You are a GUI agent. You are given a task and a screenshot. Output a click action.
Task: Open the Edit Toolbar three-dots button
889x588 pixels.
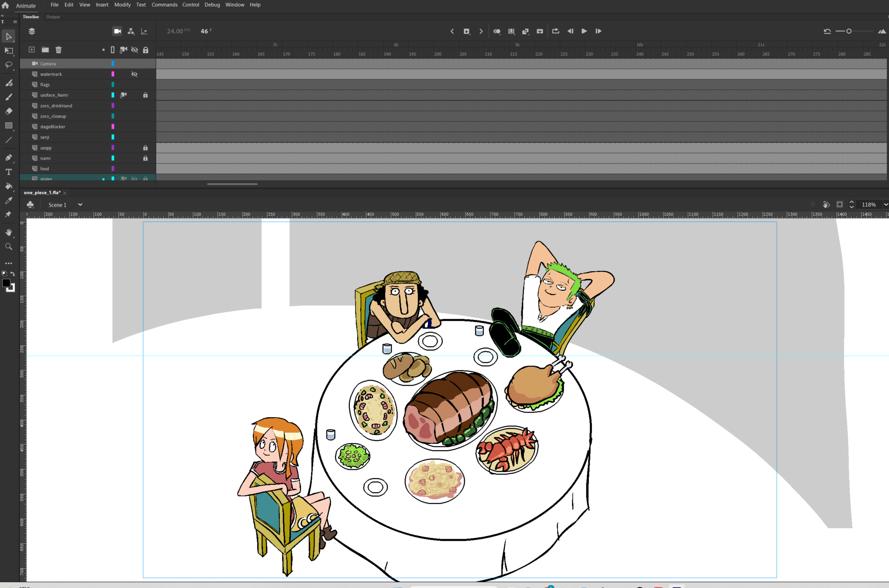(8, 263)
